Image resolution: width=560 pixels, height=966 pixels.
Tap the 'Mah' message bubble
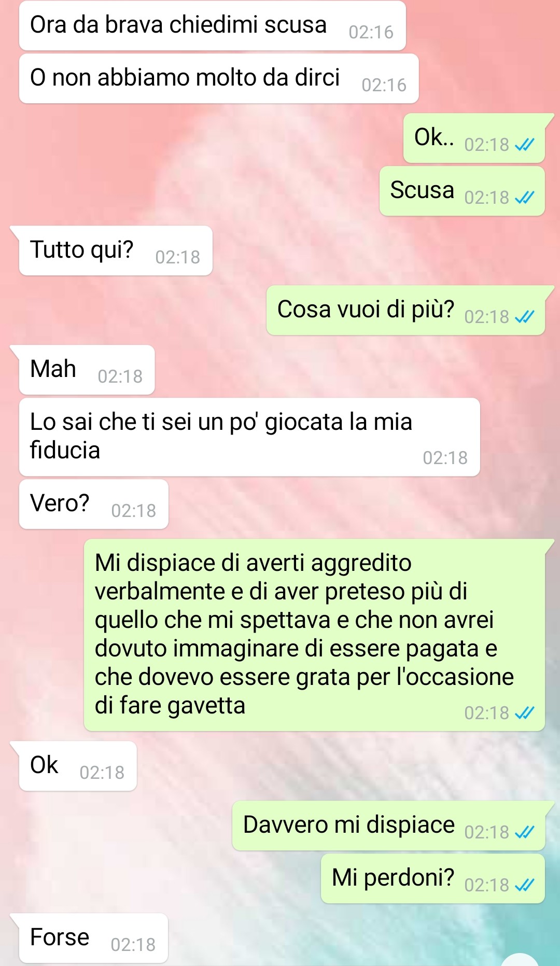tap(87, 370)
